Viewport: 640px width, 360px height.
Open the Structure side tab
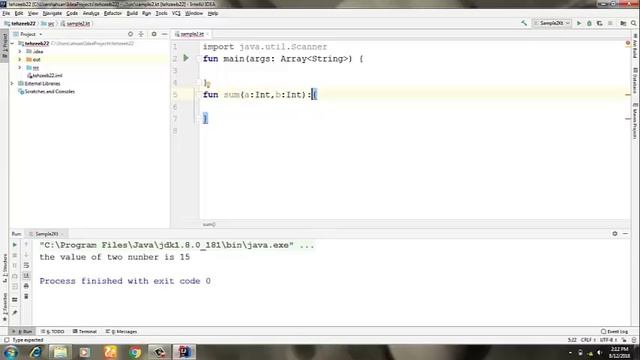click(x=4, y=268)
